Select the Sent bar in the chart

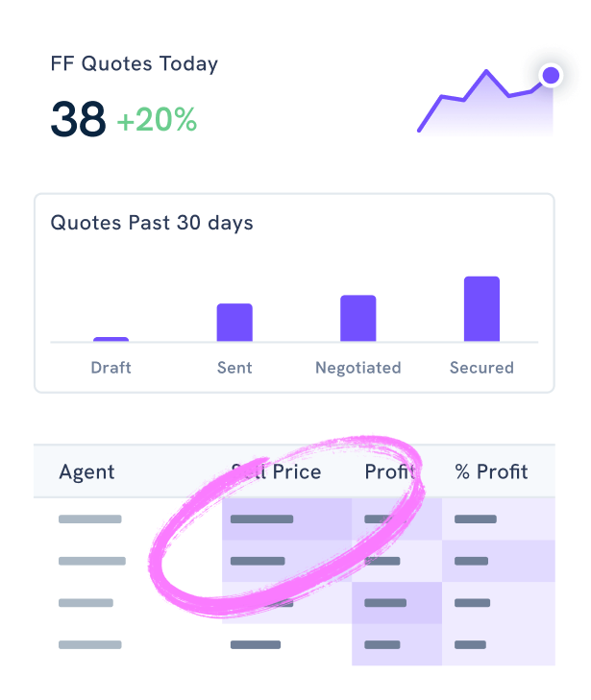[234, 323]
